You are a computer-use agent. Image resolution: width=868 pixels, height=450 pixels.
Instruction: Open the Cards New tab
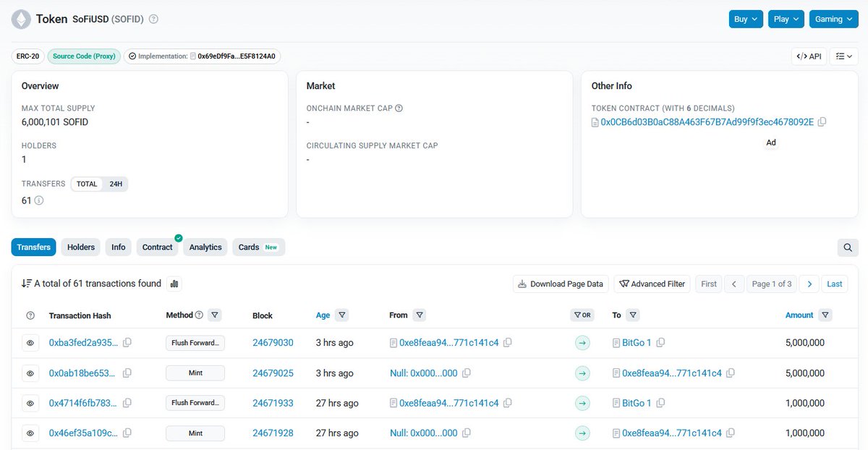[x=258, y=247]
